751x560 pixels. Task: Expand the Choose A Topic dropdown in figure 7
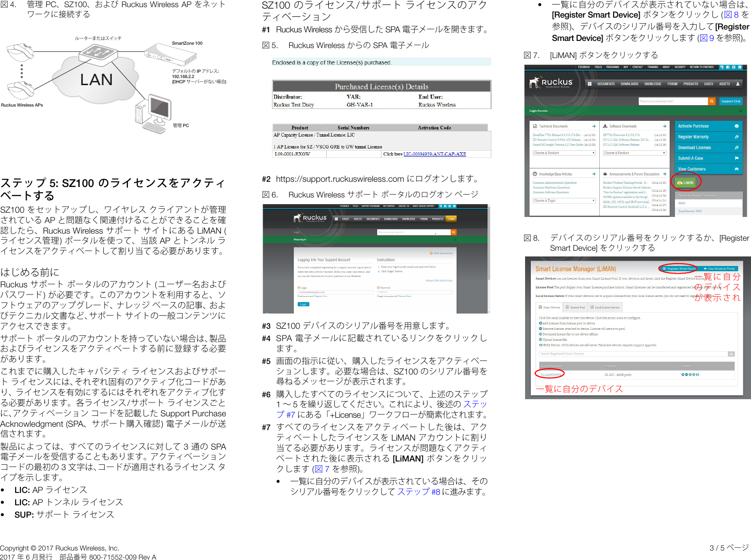[564, 201]
